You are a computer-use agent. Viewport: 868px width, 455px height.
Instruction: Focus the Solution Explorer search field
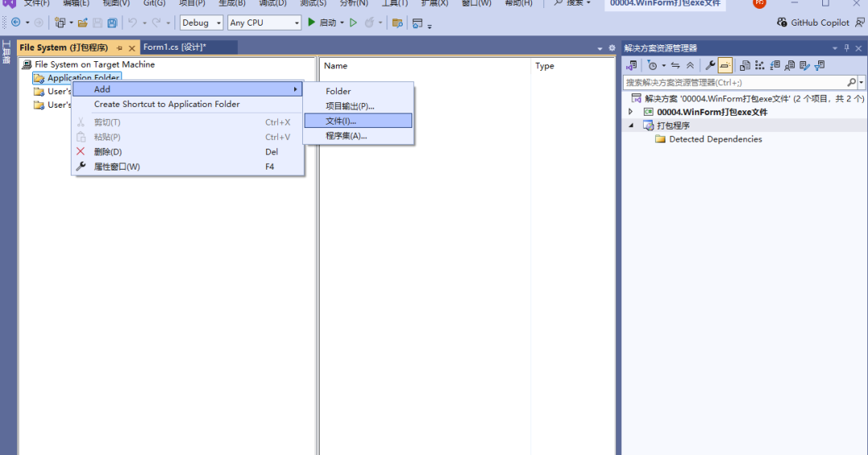tap(735, 83)
